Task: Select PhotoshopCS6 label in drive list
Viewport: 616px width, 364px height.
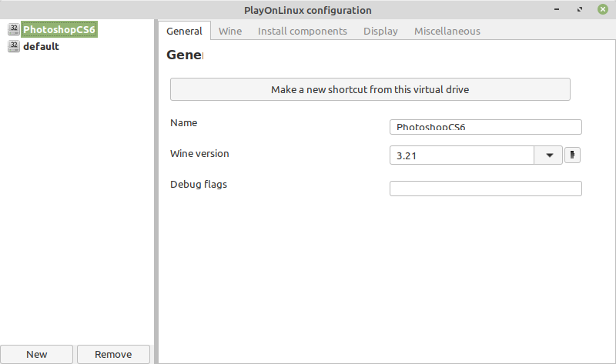Action: [59, 29]
